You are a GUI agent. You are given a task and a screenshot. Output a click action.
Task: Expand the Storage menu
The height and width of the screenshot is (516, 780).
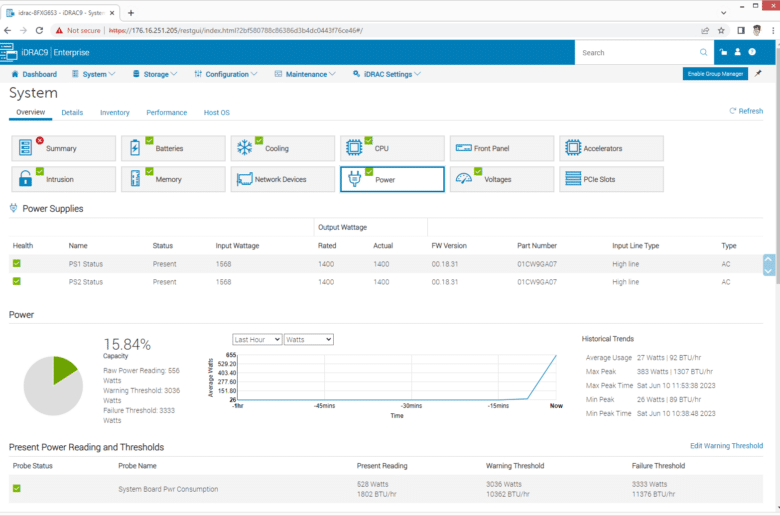(155, 74)
